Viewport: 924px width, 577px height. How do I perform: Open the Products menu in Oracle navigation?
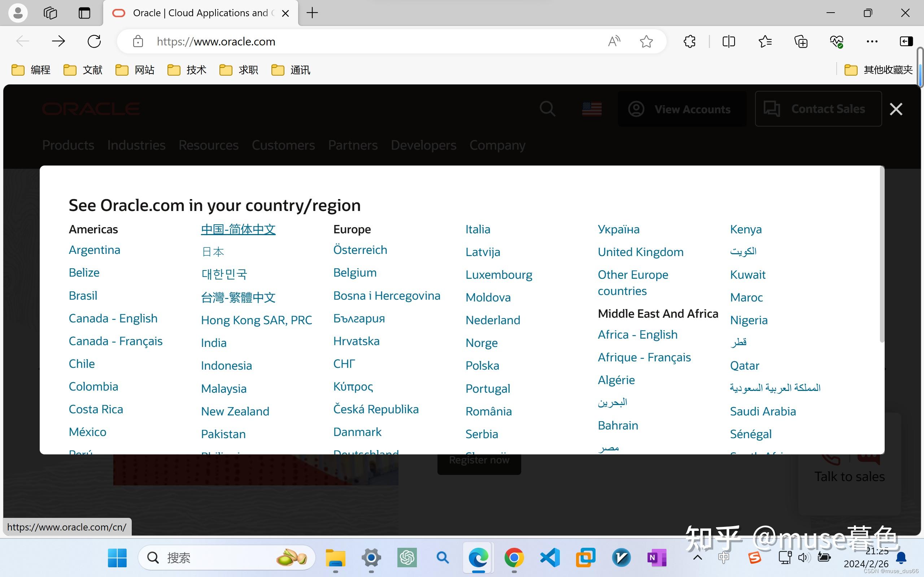click(68, 145)
